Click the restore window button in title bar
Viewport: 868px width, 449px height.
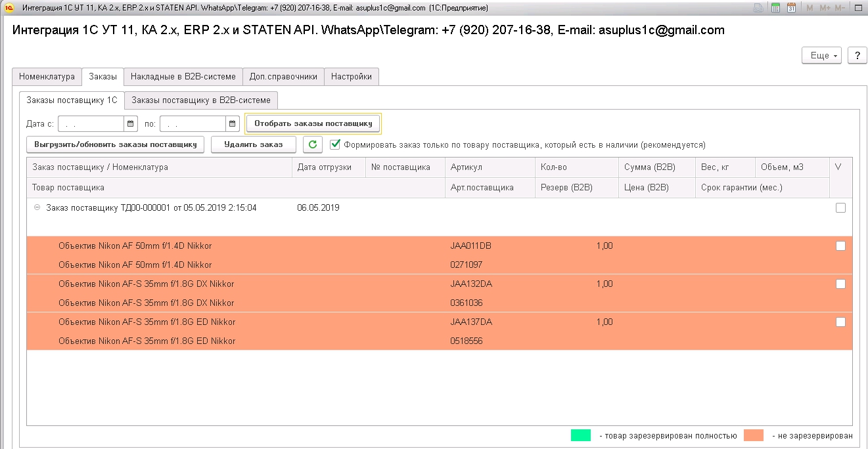point(859,8)
